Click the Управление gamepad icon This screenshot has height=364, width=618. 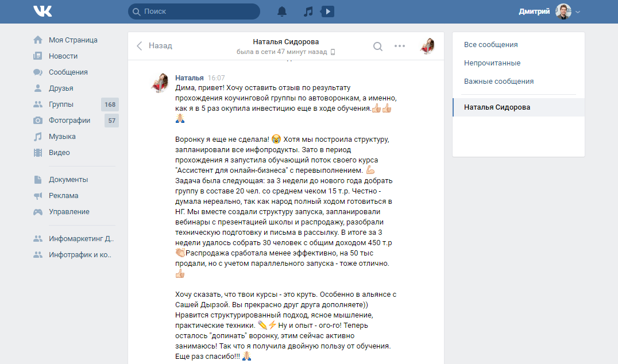(38, 212)
